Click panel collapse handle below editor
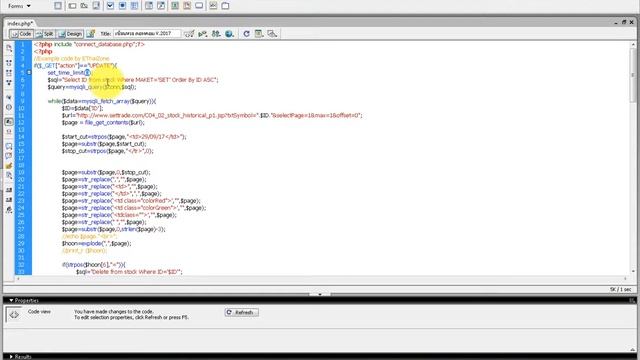The image size is (640, 360). click(320, 294)
